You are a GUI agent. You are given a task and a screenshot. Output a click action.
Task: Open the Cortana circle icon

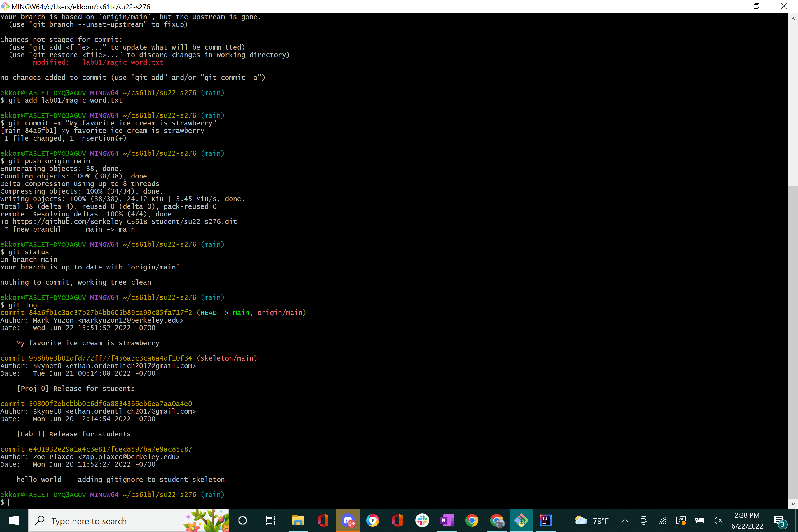click(243, 520)
